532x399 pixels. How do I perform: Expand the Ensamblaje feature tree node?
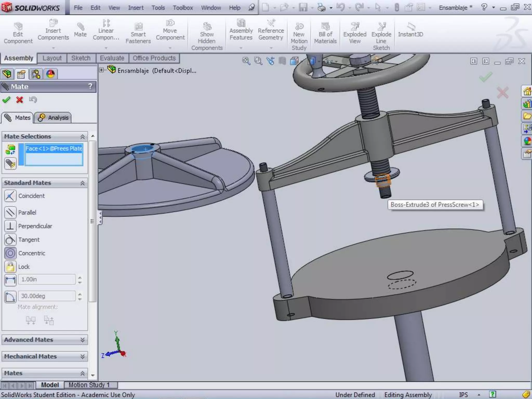(102, 70)
